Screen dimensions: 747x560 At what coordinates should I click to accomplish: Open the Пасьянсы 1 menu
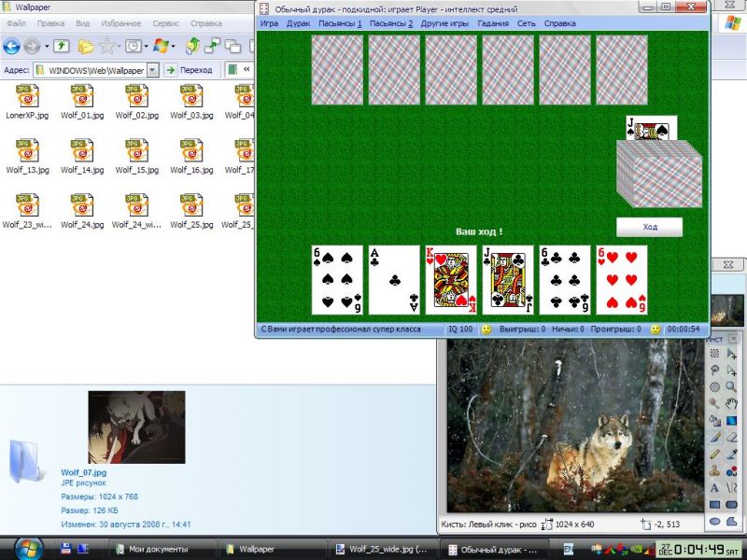tap(340, 22)
